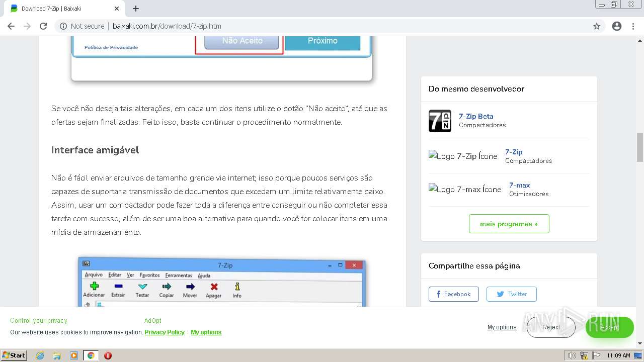Click the Control your privacy text
Viewport: 644px width, 362px height.
point(39,321)
